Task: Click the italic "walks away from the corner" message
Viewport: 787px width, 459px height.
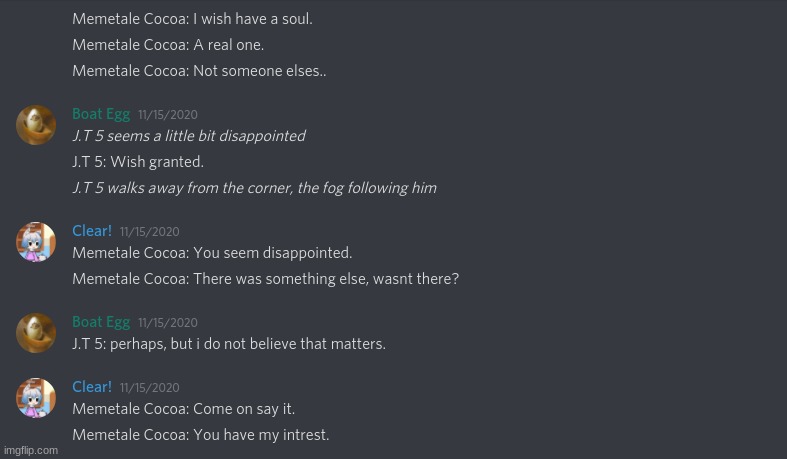Action: pos(254,188)
